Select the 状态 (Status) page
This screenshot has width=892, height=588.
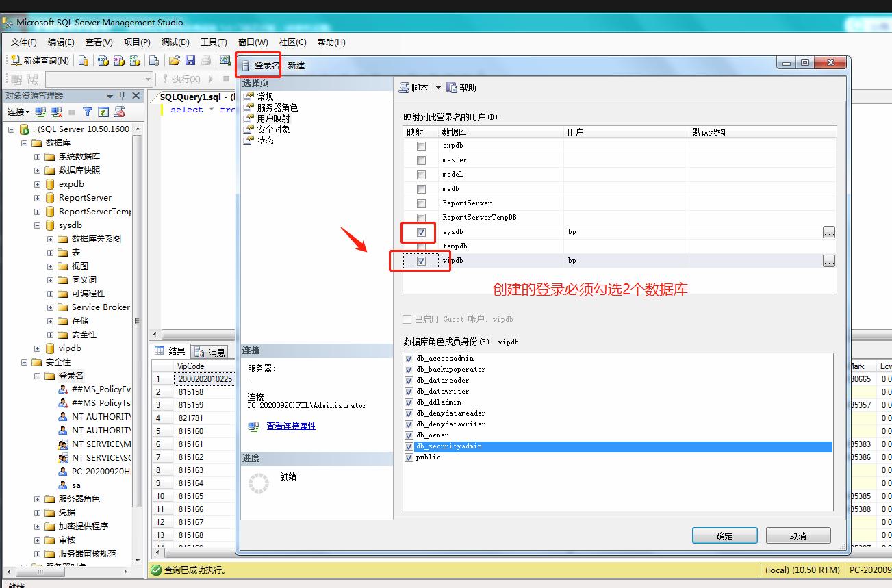click(x=259, y=140)
